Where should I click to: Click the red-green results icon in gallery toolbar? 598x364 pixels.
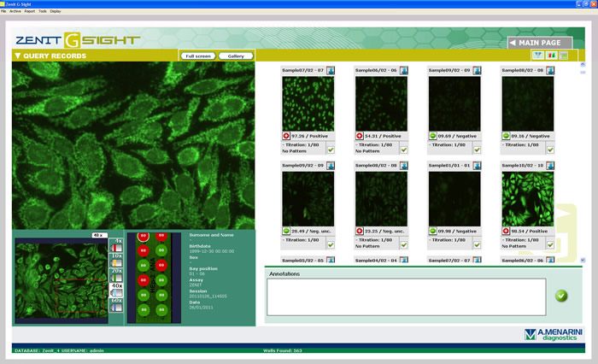click(x=550, y=56)
